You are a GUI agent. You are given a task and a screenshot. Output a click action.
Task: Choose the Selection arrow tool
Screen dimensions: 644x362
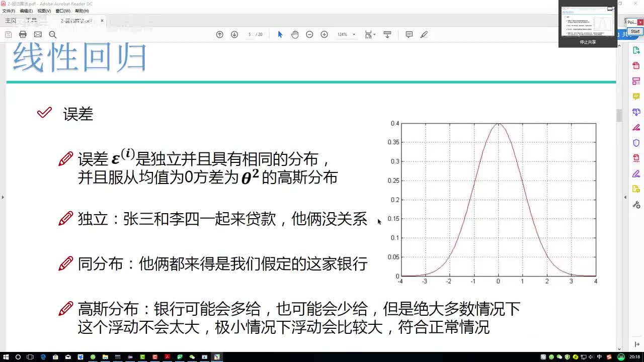(280, 34)
